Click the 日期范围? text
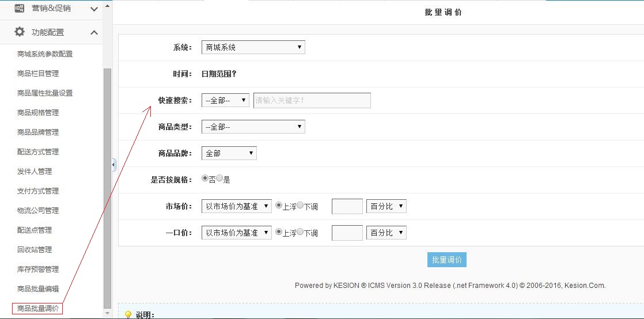This screenshot has height=319, width=644. [x=218, y=74]
